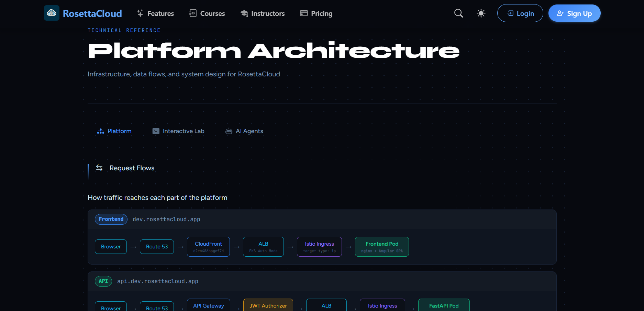Click the RosettaCloud cloud logo icon
This screenshot has width=644, height=311.
click(x=52, y=13)
